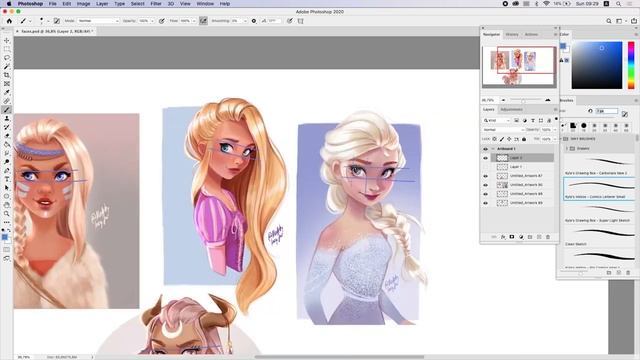Select the Type tool
This screenshot has height=360, width=640.
[x=7, y=179]
